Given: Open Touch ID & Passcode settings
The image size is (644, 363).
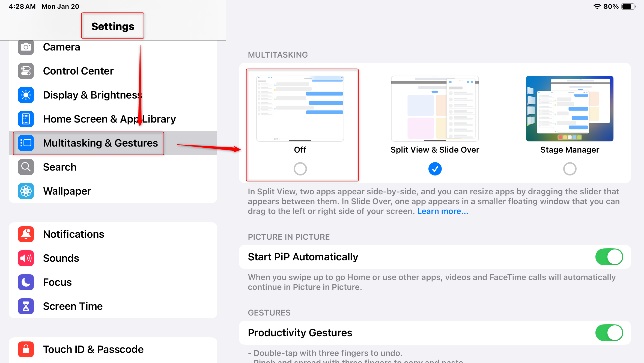Looking at the screenshot, I should [93, 349].
